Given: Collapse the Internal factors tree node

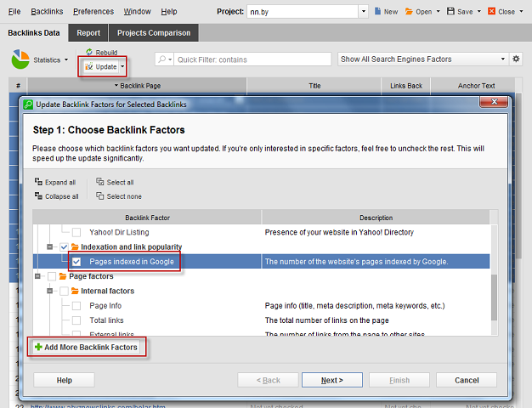Looking at the screenshot, I should [x=49, y=291].
